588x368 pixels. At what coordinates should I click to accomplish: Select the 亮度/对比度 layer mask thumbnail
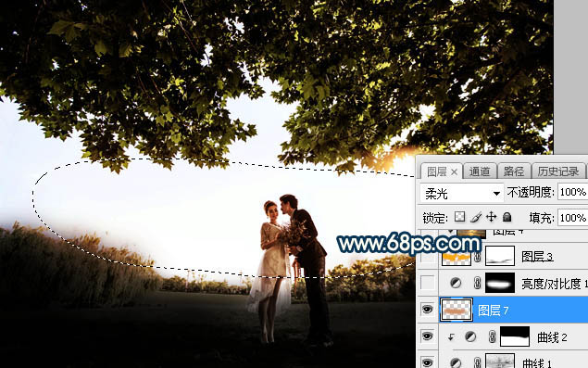tap(500, 283)
